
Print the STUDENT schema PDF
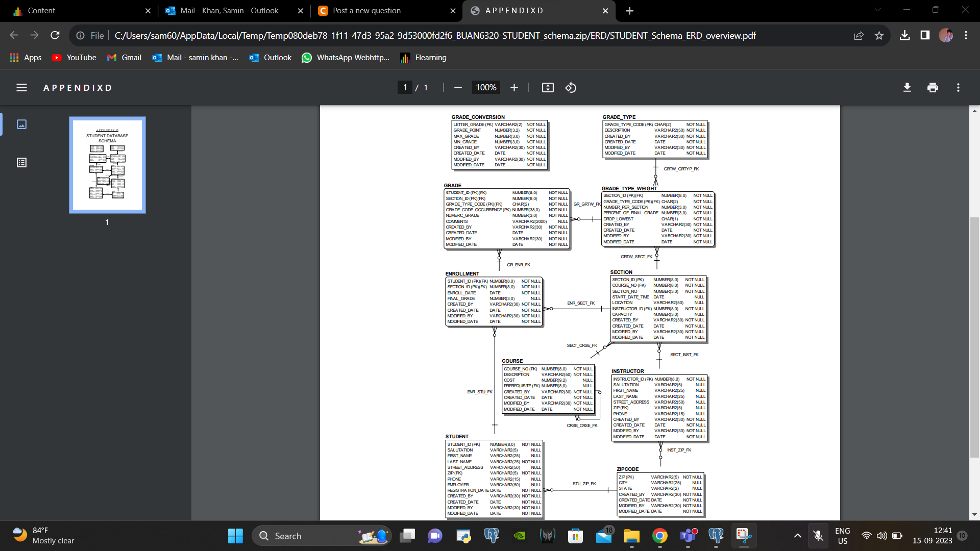(x=932, y=87)
